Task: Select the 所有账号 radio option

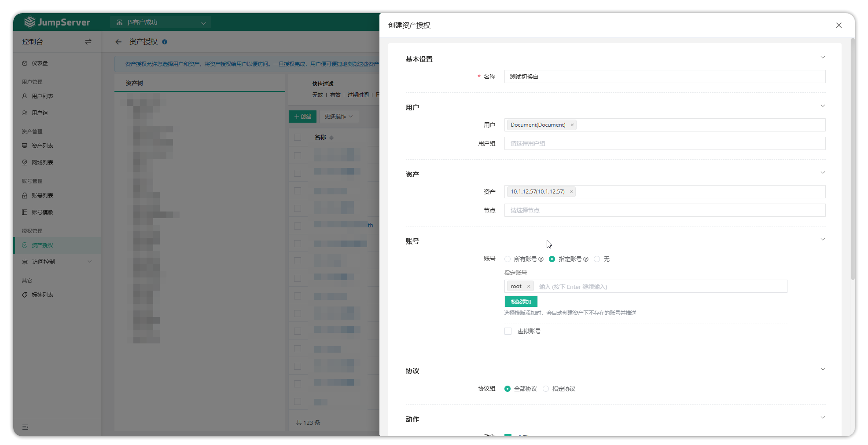Action: click(508, 259)
